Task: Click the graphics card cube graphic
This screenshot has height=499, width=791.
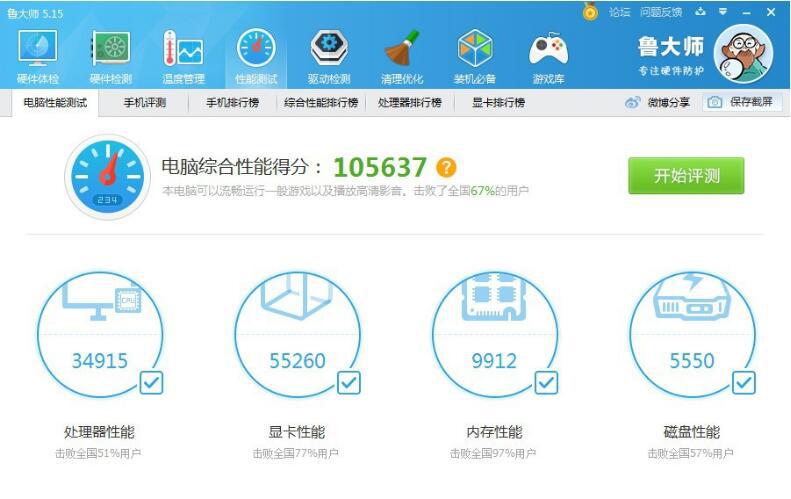Action: 298,297
